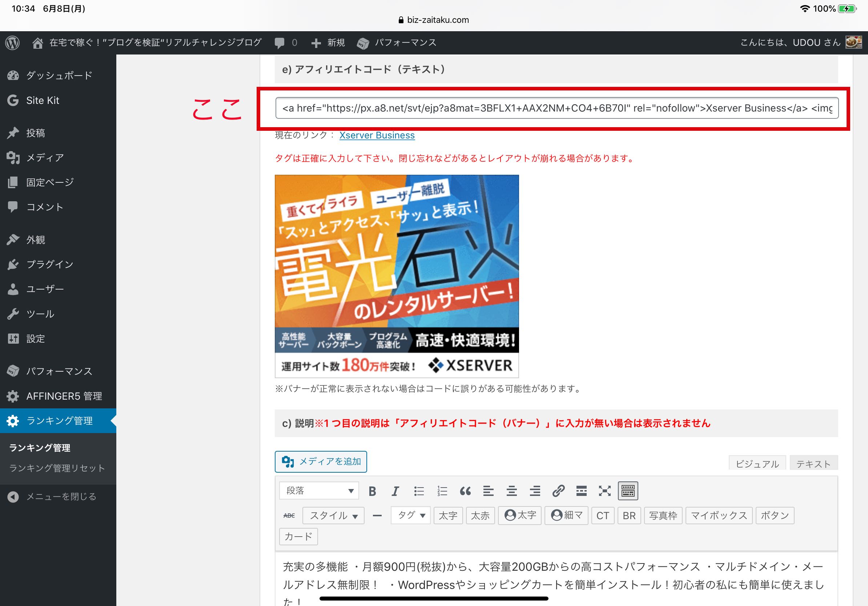Click 太赤 bold red button
This screenshot has width=868, height=606.
tap(480, 515)
